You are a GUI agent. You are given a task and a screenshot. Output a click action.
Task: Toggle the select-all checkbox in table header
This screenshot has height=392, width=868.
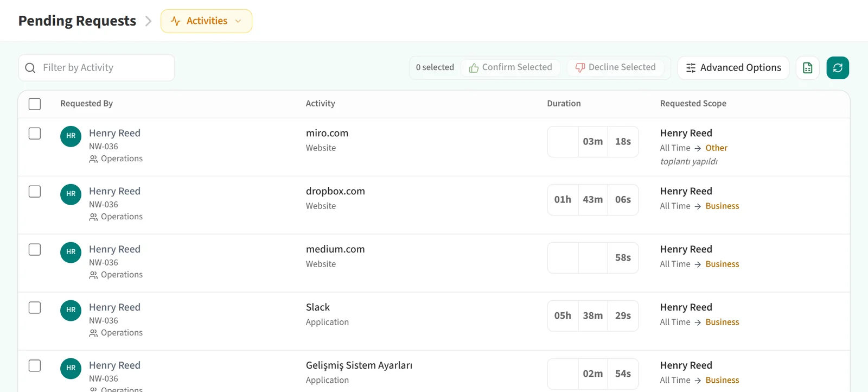click(x=35, y=104)
